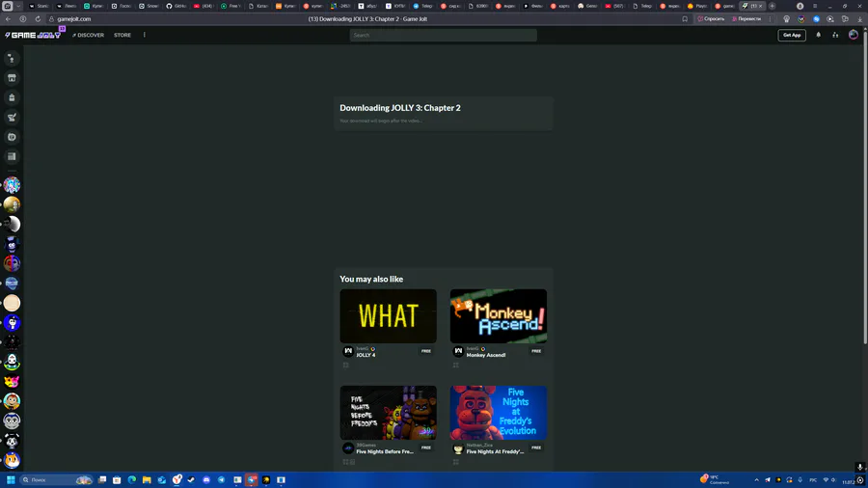The image size is (868, 488).
Task: Click the Спросить assistant button
Action: tap(711, 19)
